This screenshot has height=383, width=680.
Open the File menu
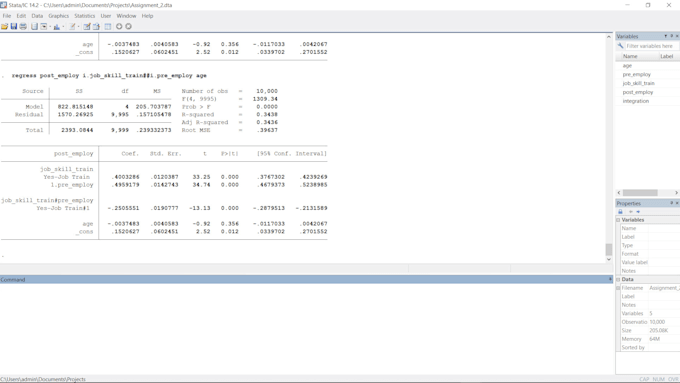tap(7, 16)
